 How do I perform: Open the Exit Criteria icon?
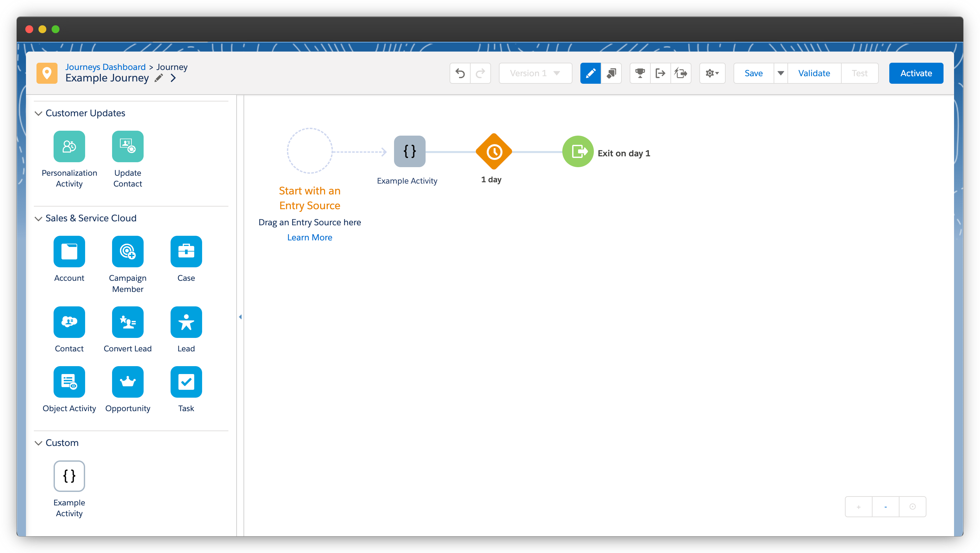[x=661, y=73]
